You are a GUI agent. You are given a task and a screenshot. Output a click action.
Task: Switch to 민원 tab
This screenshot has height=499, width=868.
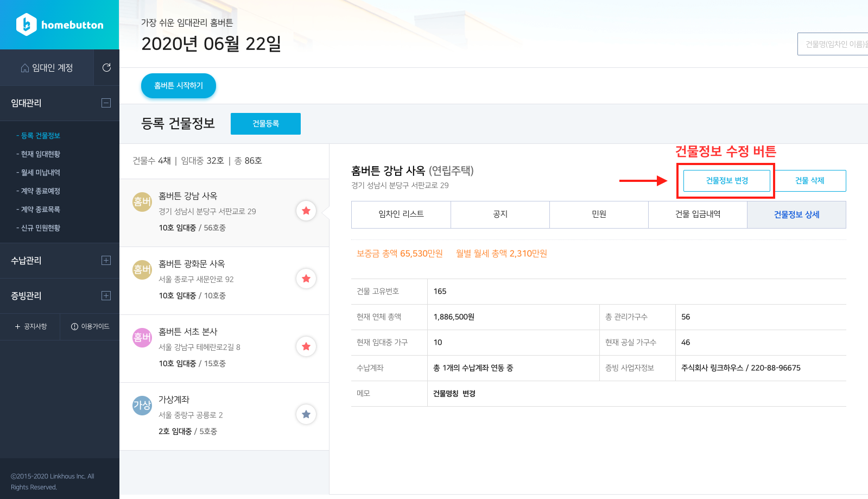599,214
